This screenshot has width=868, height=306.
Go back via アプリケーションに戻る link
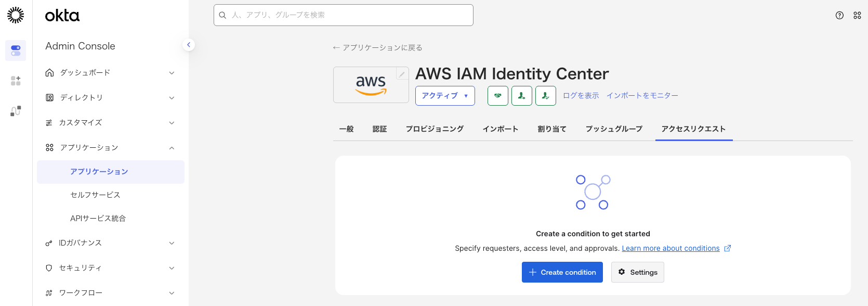[377, 48]
